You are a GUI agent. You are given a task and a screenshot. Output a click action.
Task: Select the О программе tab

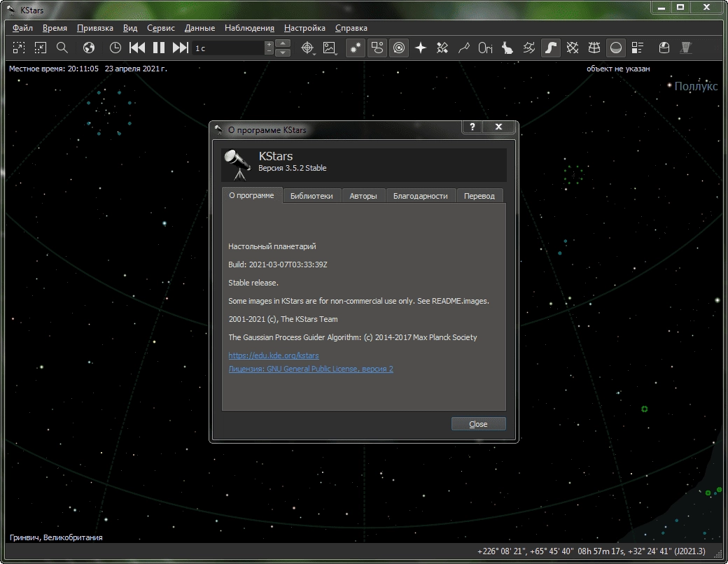[251, 195]
